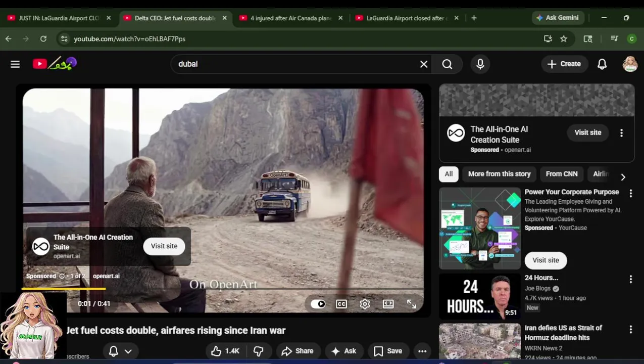The width and height of the screenshot is (644, 364).
Task: Open options for 'Iran defies US' video
Action: pos(630,329)
